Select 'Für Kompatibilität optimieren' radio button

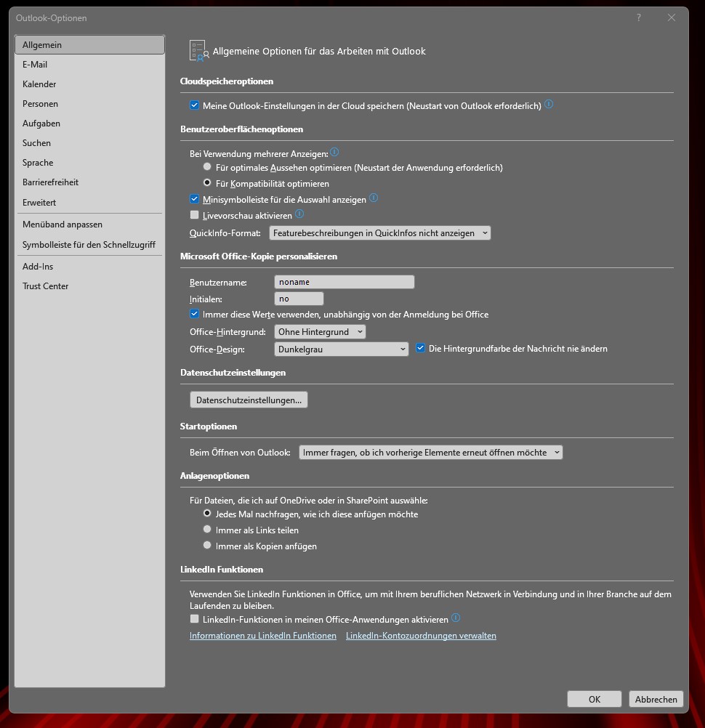coord(207,183)
